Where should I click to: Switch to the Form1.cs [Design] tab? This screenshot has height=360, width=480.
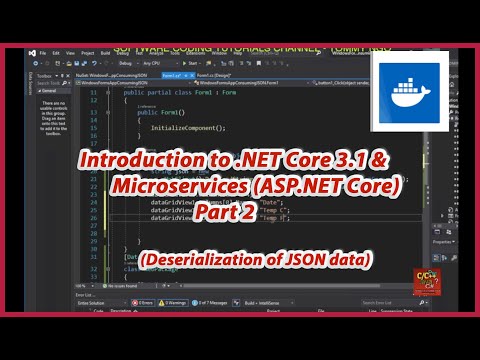214,76
